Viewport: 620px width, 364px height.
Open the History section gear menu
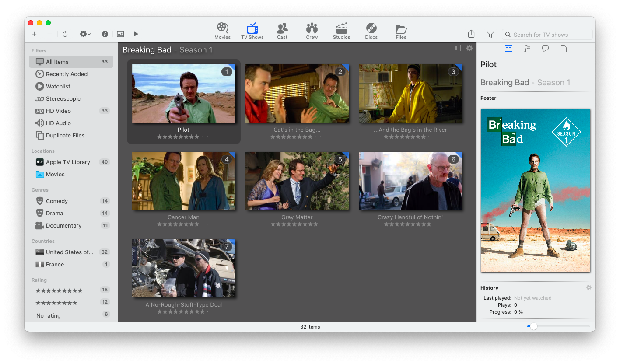tap(589, 288)
